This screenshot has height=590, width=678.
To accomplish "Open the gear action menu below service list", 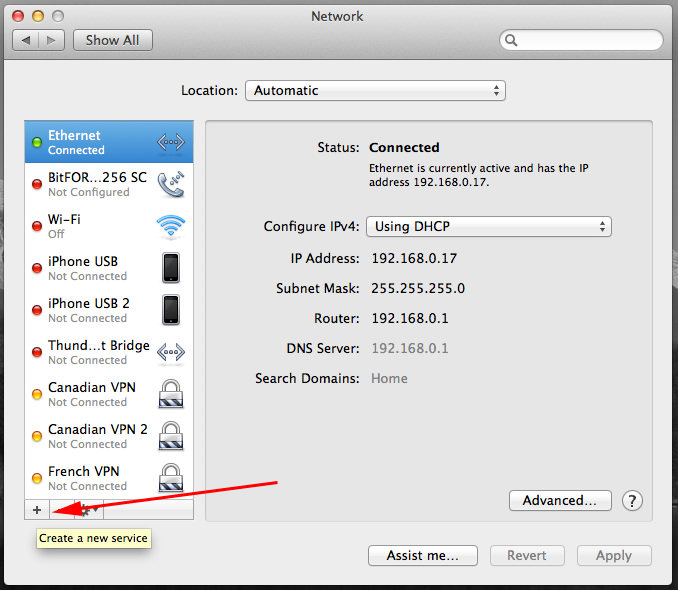I will point(88,509).
